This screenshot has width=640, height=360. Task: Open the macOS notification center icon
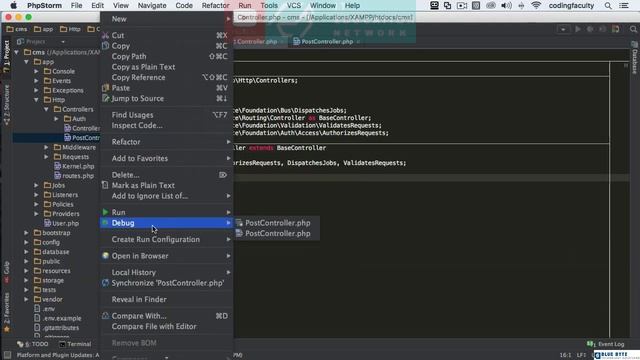tap(624, 6)
